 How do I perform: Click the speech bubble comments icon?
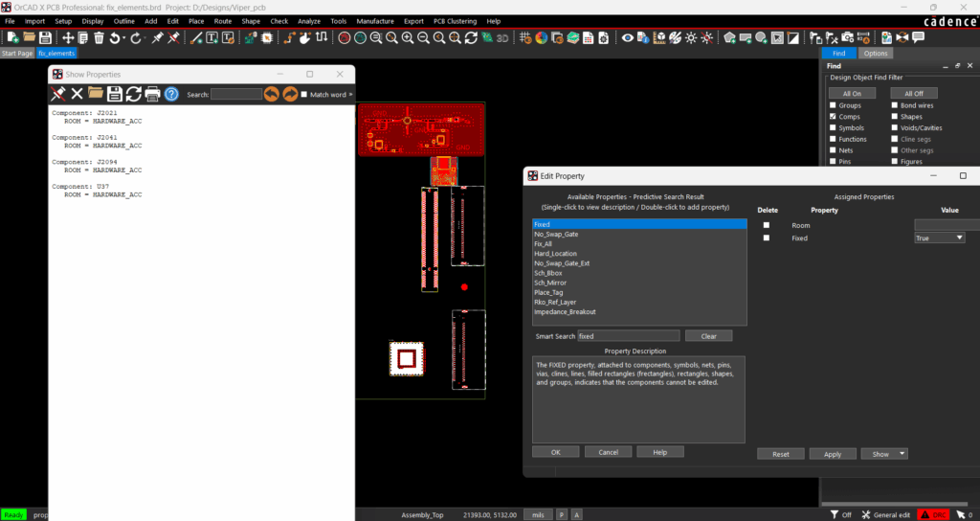tap(918, 37)
